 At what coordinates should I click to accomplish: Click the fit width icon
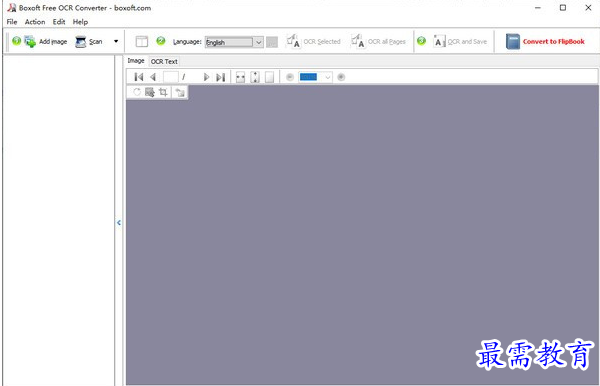pos(240,77)
